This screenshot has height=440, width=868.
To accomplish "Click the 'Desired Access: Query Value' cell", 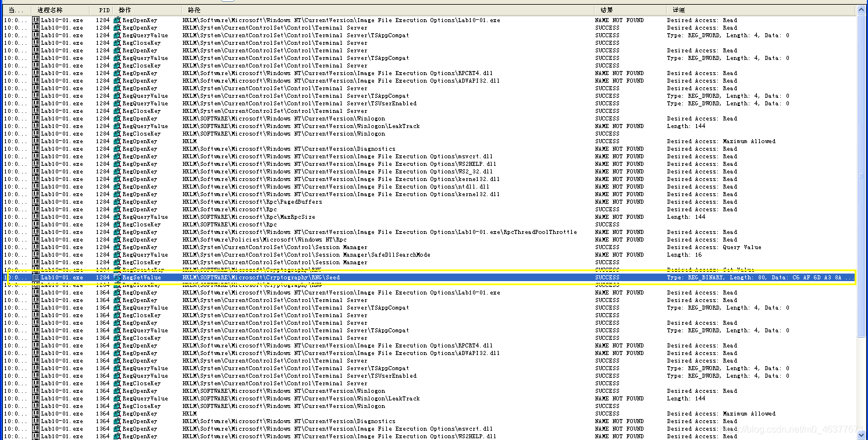I will pos(714,247).
